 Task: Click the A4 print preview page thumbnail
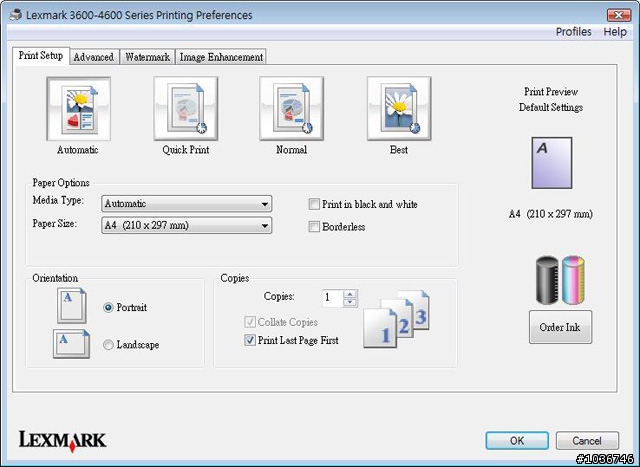coord(551,163)
